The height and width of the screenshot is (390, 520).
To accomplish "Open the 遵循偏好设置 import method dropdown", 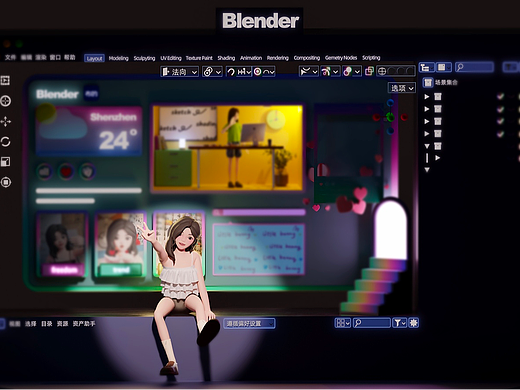I will pos(249,323).
